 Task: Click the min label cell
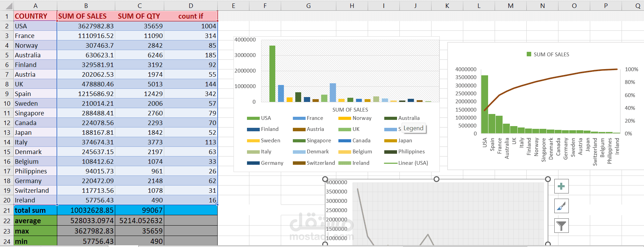pyautogui.click(x=35, y=241)
